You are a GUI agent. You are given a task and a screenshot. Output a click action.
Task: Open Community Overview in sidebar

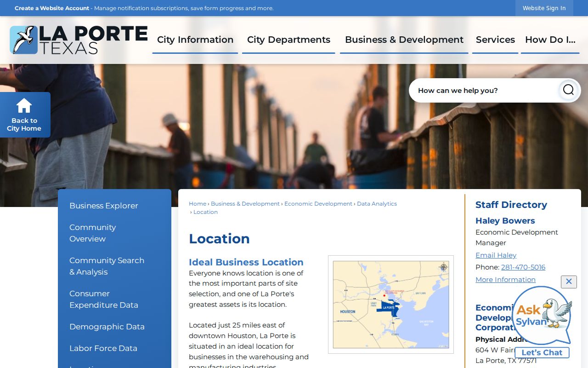[x=93, y=233]
